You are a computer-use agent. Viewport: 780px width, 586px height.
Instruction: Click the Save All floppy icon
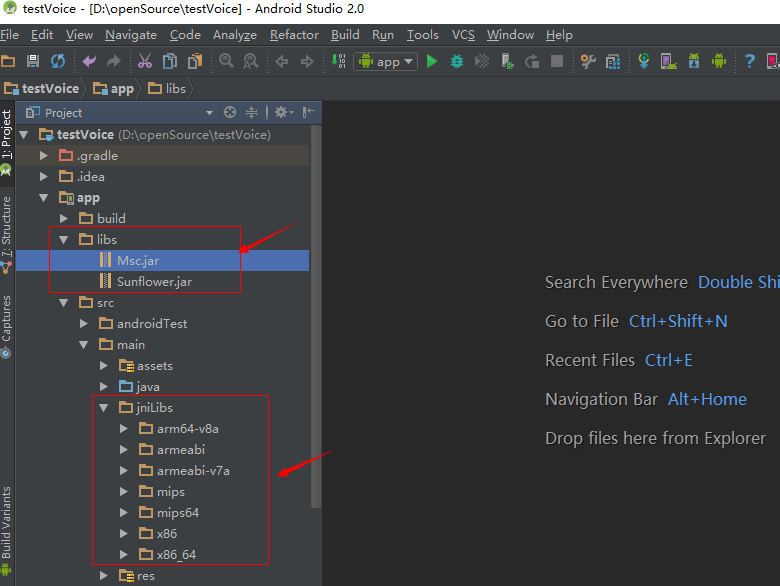pyautogui.click(x=33, y=62)
